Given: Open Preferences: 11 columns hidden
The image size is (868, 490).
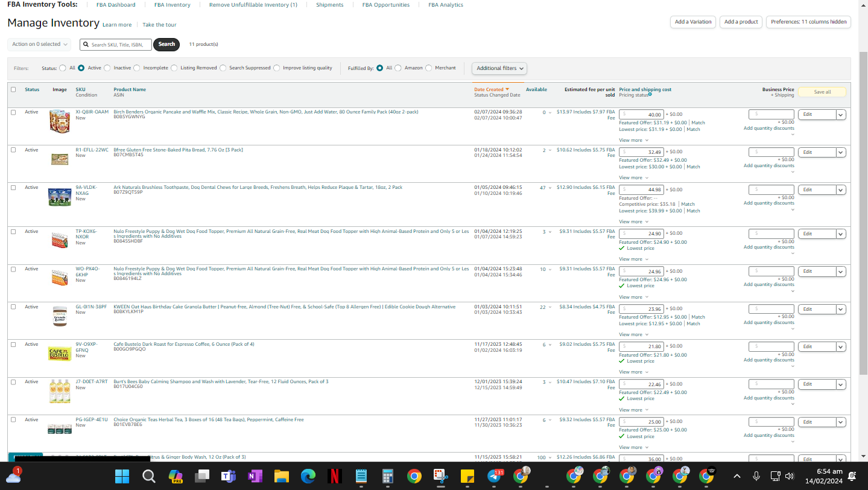Looking at the screenshot, I should pos(808,22).
